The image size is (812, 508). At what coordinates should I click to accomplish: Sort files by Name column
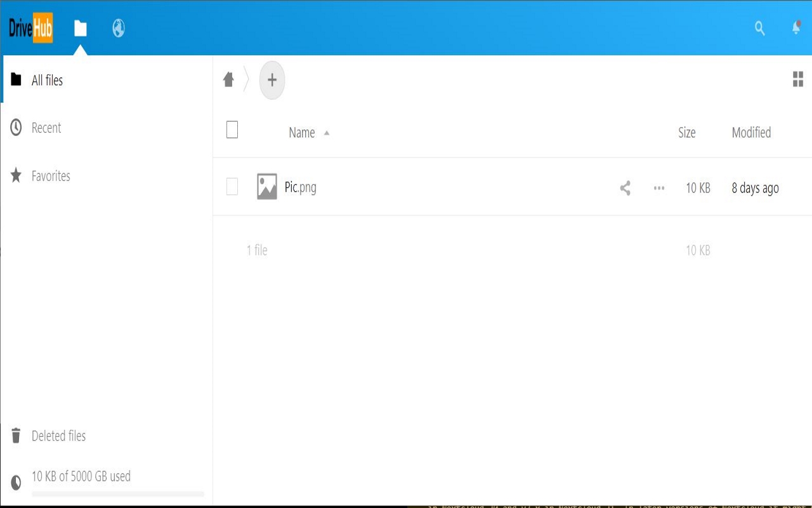(302, 133)
